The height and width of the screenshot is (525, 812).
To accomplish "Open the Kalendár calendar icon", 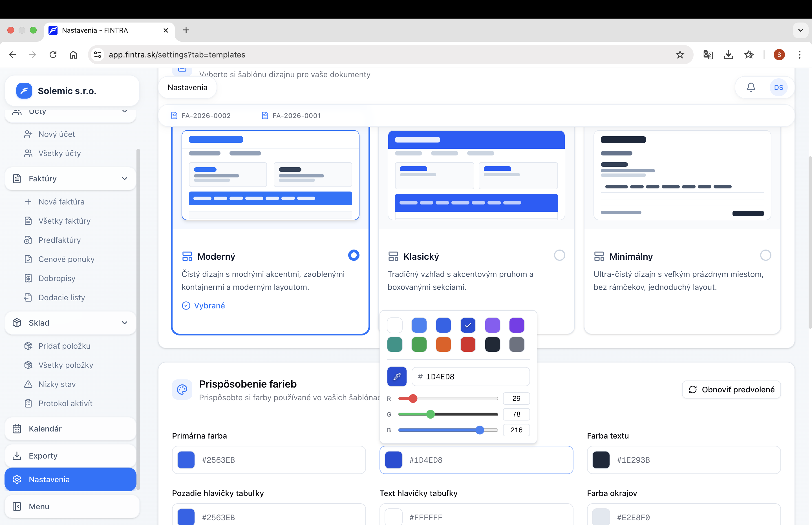I will (17, 428).
